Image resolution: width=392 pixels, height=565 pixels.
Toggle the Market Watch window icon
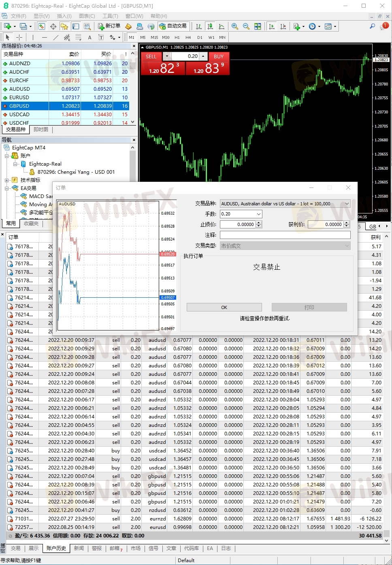pos(41,26)
